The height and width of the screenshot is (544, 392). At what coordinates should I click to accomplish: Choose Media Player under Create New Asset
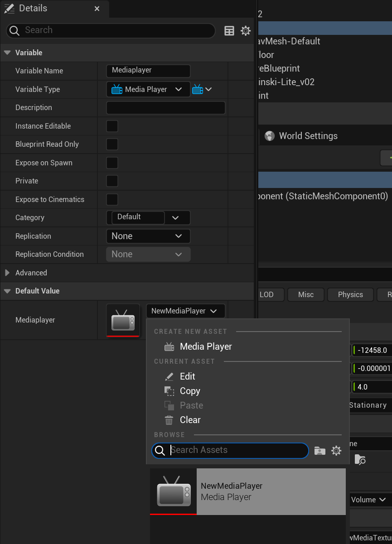point(206,347)
